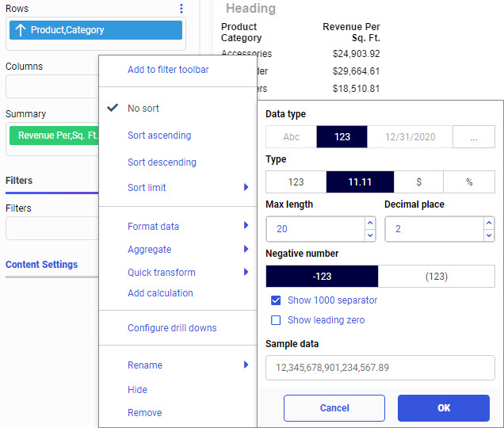Screen dimensions: 504x428
Task: Choose Sort ascending from context menu
Action: tap(159, 136)
